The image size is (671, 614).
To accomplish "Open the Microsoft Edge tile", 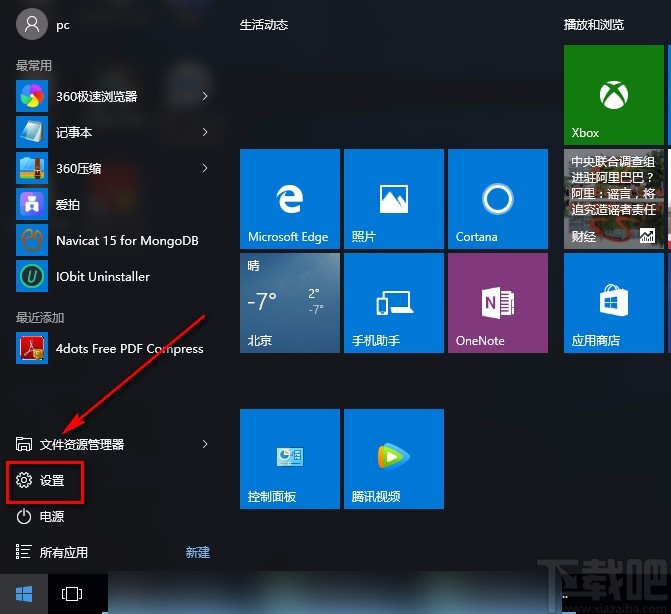I will point(290,199).
